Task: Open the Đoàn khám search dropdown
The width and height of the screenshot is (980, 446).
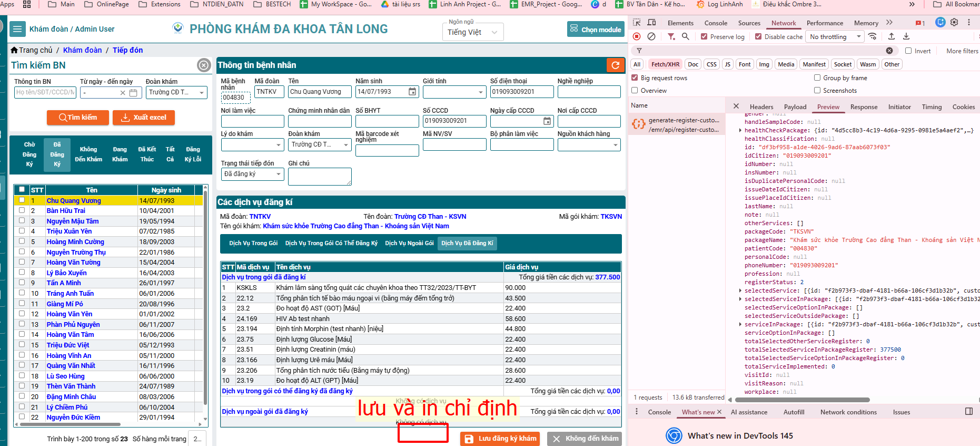Action: coord(176,93)
